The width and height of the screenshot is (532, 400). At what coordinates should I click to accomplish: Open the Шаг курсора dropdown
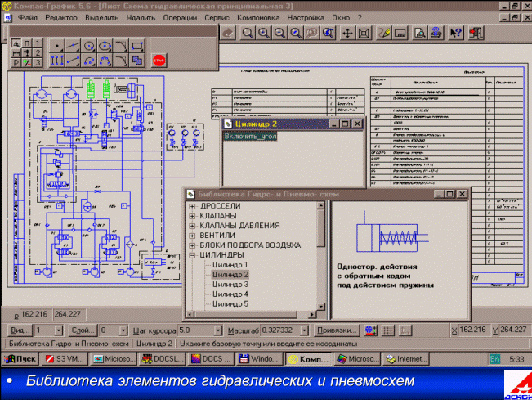[x=218, y=330]
